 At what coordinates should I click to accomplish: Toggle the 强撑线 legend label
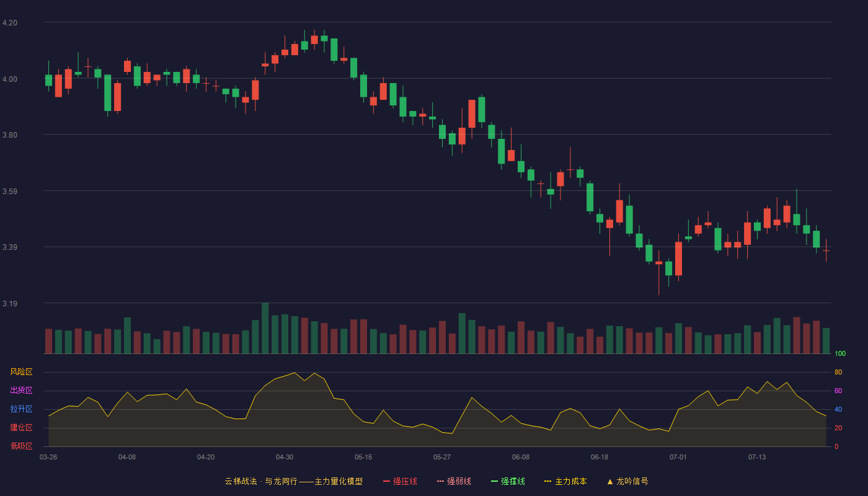click(x=513, y=481)
